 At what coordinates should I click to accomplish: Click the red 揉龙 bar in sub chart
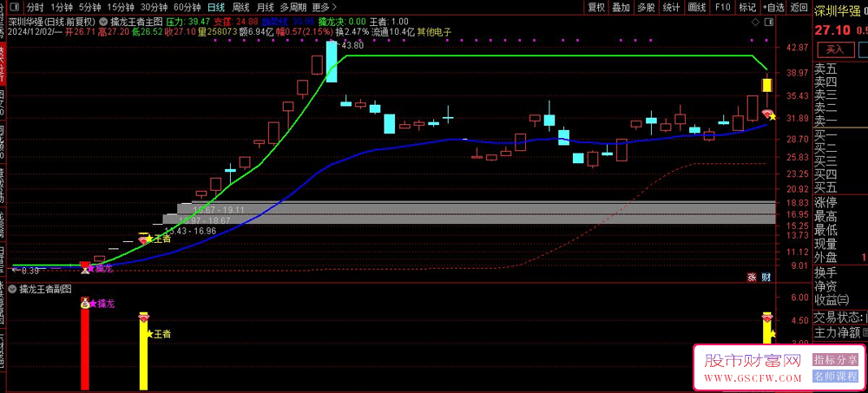[x=85, y=348]
